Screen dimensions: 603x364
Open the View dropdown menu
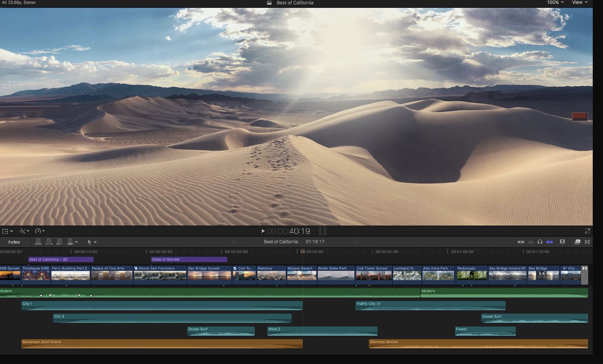(579, 2)
